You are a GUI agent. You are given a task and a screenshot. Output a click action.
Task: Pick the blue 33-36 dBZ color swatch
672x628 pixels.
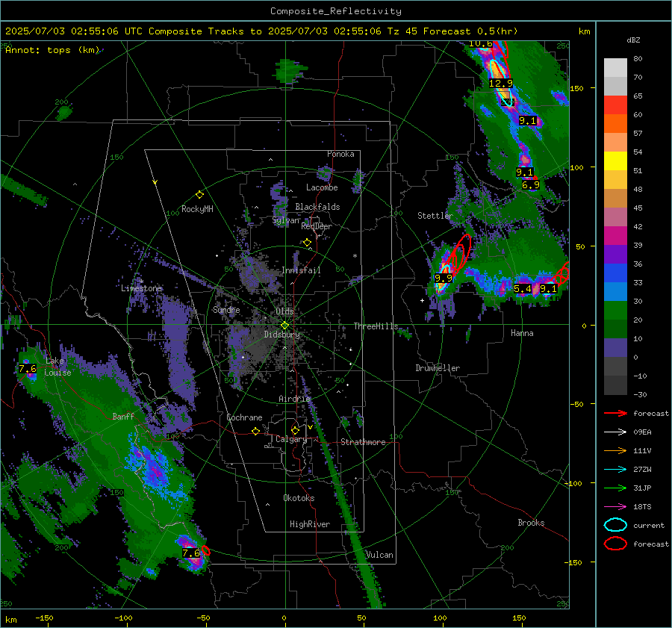(615, 273)
